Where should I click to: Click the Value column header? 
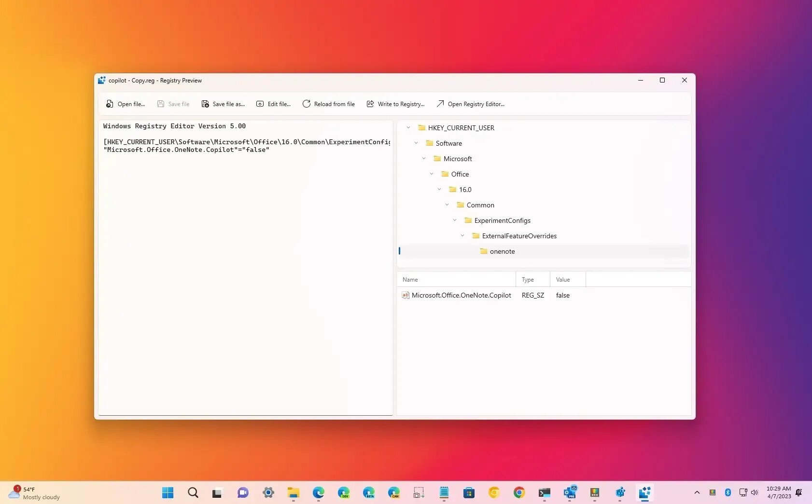[x=568, y=280]
